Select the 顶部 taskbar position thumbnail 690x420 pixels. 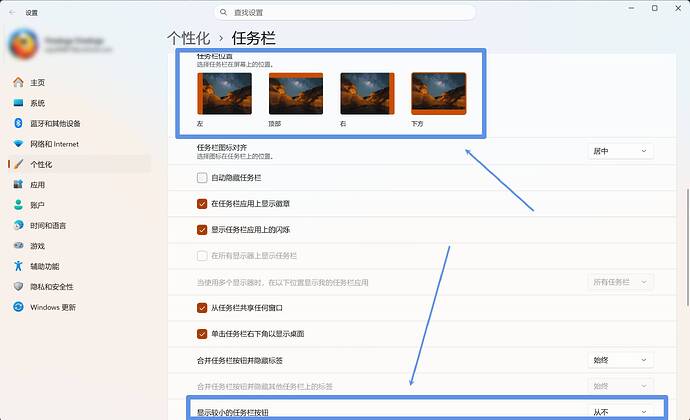coord(296,94)
